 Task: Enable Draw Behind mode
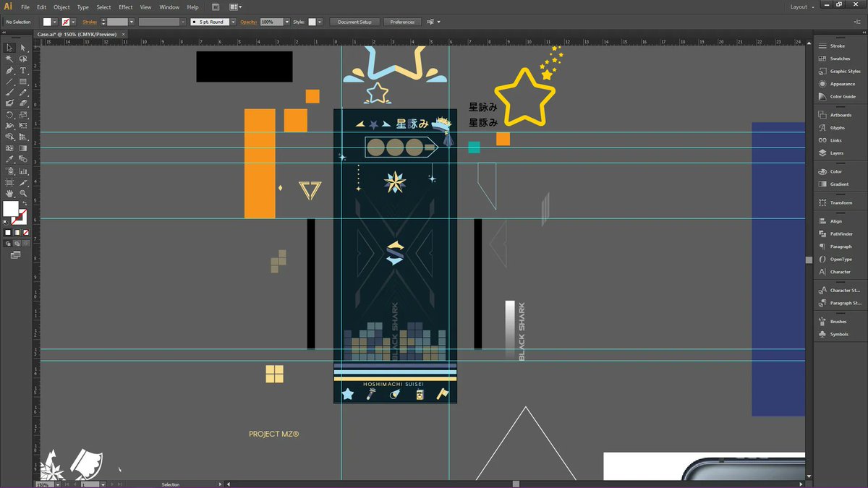click(x=17, y=244)
